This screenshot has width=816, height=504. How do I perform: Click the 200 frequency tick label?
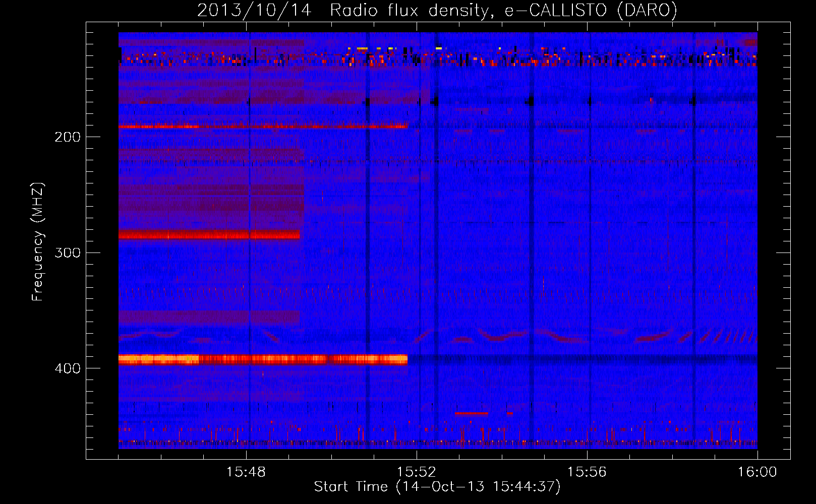[x=68, y=137]
